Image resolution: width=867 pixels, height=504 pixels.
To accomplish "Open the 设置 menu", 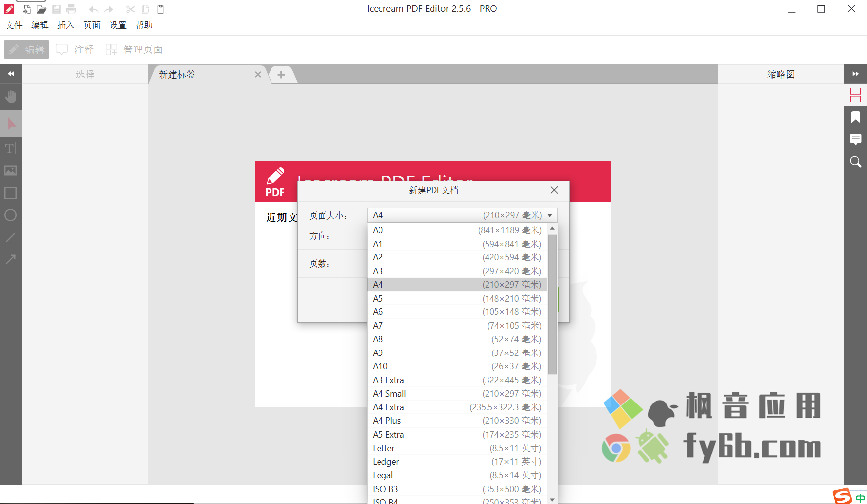I will pos(118,25).
